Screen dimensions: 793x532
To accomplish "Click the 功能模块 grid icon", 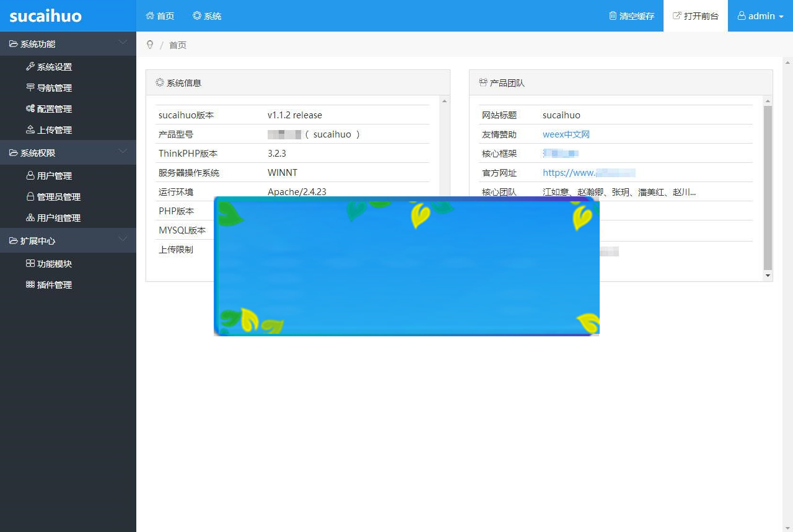I will (30, 263).
